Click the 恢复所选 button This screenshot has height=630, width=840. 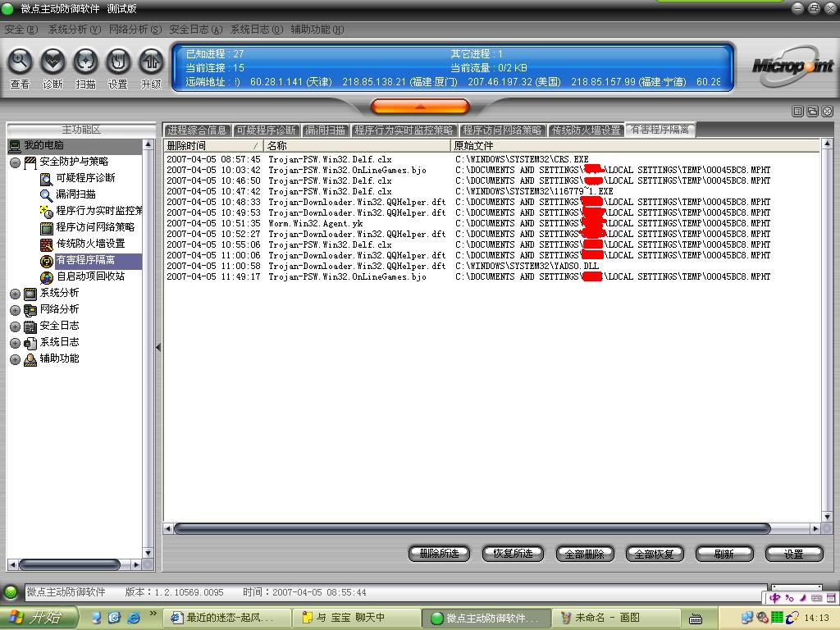[x=513, y=554]
